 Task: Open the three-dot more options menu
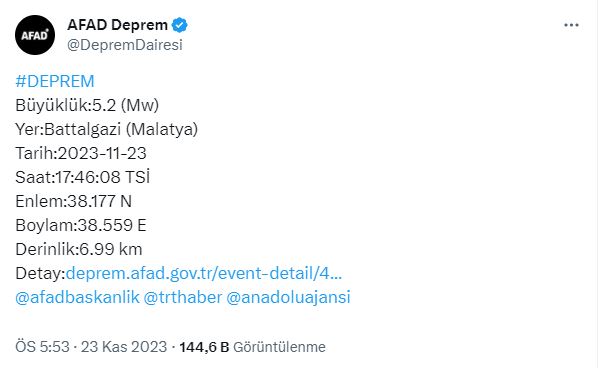[x=571, y=25]
